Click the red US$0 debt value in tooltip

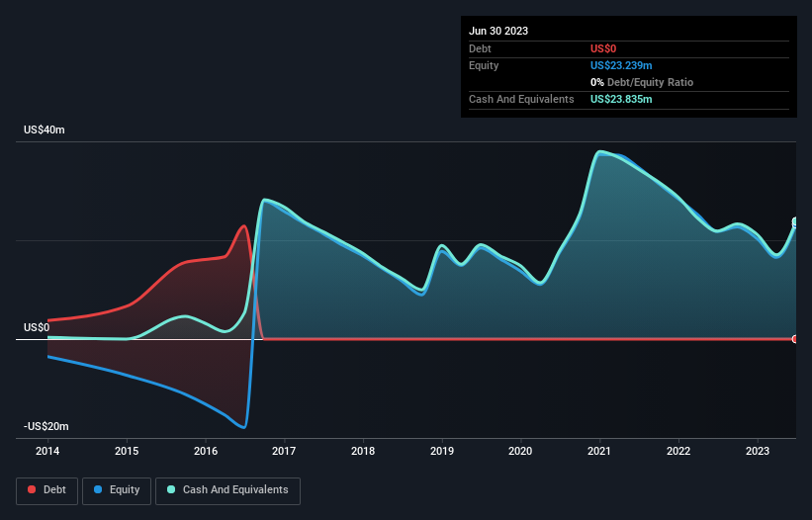click(603, 48)
